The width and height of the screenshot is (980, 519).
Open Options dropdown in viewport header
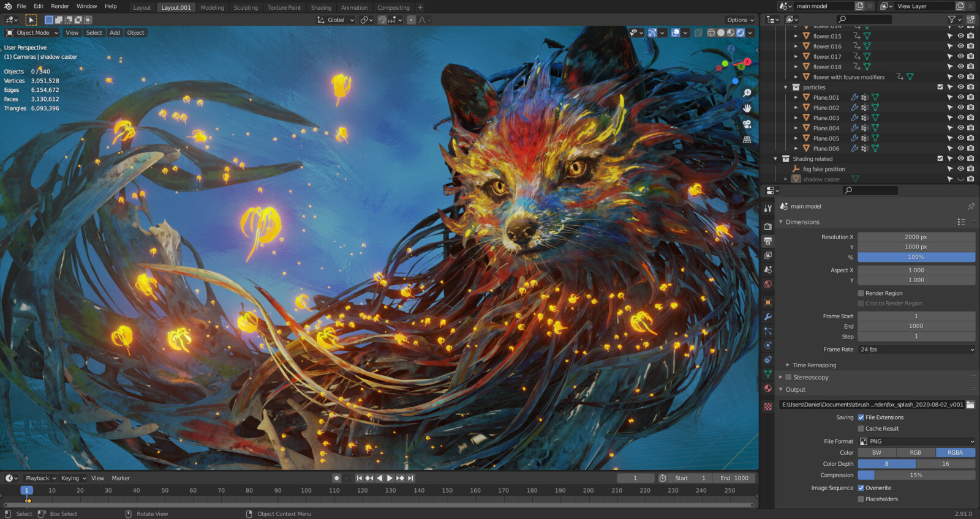tap(740, 20)
